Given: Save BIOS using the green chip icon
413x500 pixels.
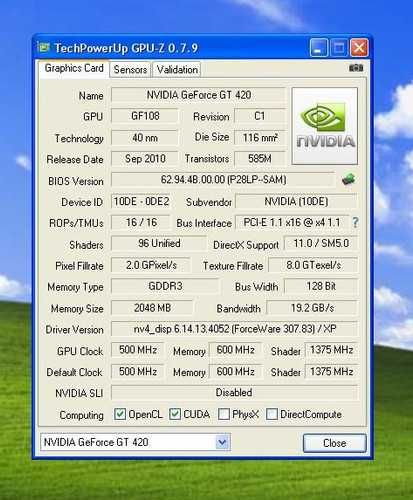Looking at the screenshot, I should (348, 180).
